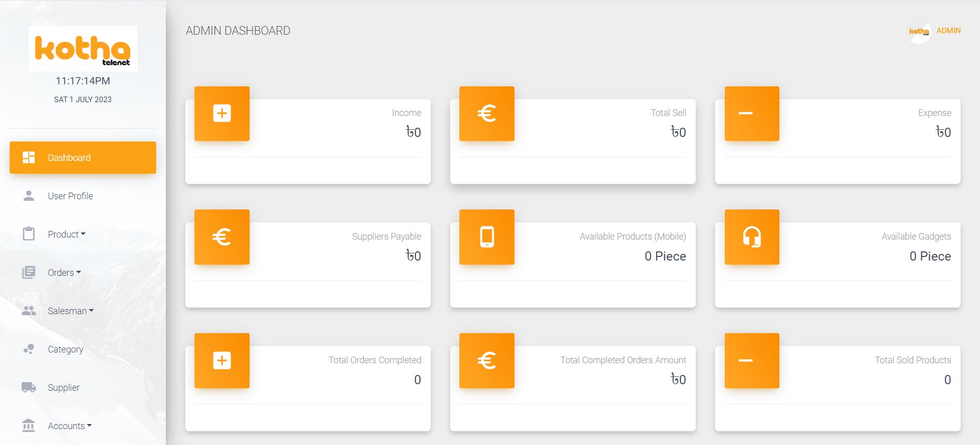Click the Suppliers Payable euro icon

click(x=222, y=237)
